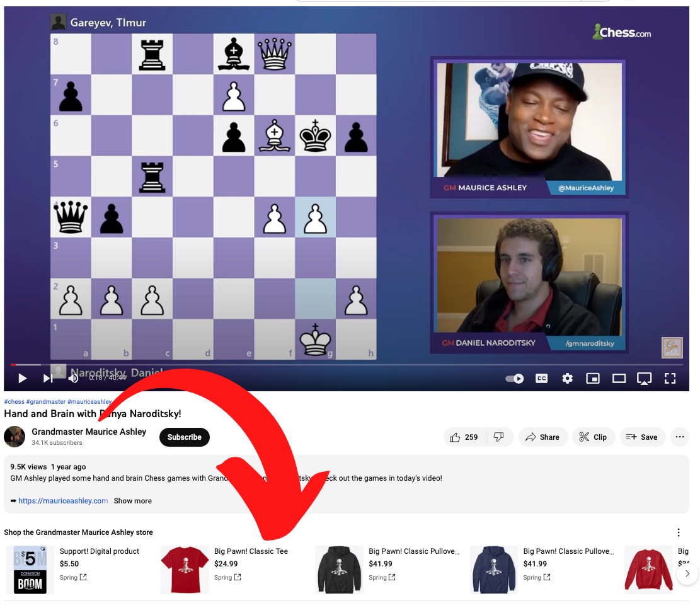Click the GM MA channel watermark

(x=672, y=347)
